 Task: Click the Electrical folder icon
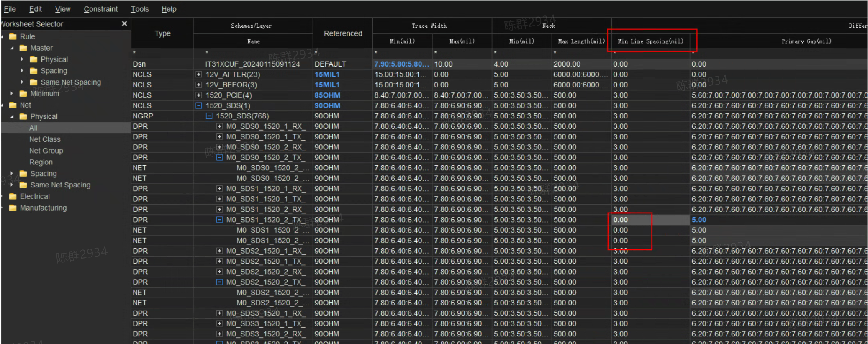coord(13,196)
